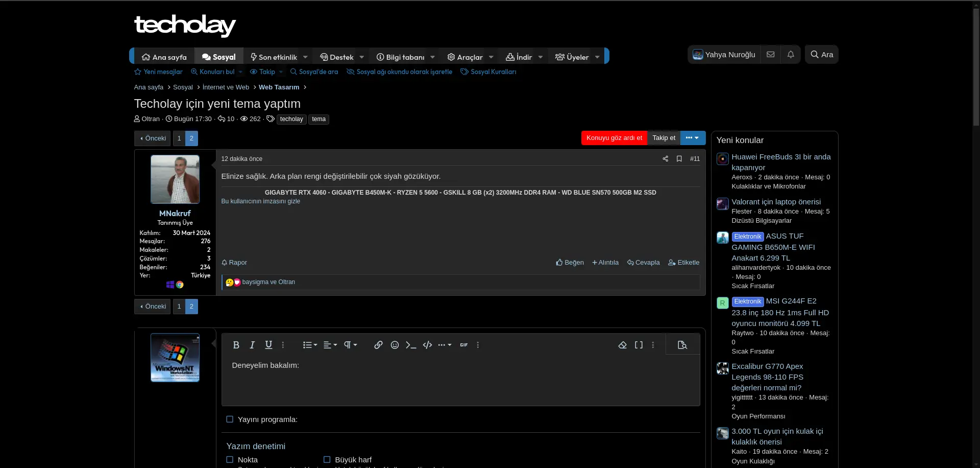Toggle BB code mode brackets icon
The height and width of the screenshot is (468, 980).
639,345
